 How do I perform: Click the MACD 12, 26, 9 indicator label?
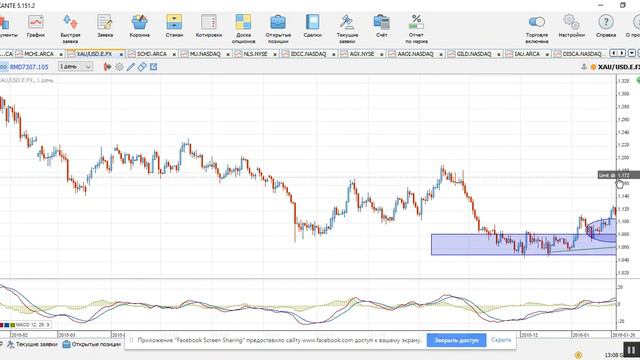[x=33, y=325]
